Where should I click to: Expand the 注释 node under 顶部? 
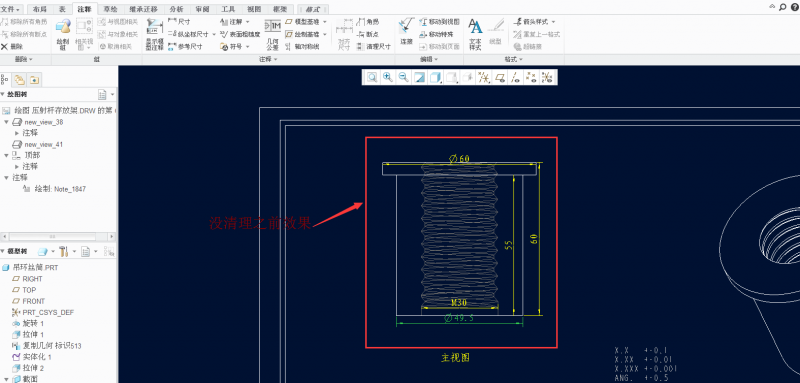17,166
